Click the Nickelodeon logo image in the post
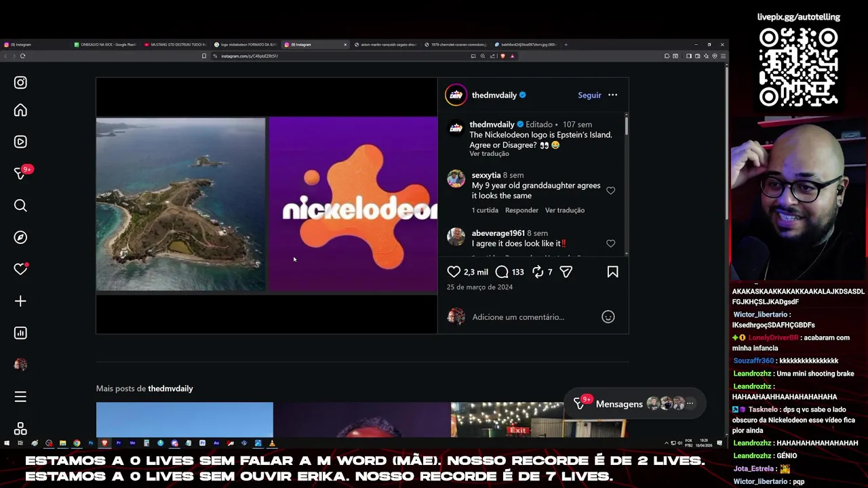 [353, 204]
